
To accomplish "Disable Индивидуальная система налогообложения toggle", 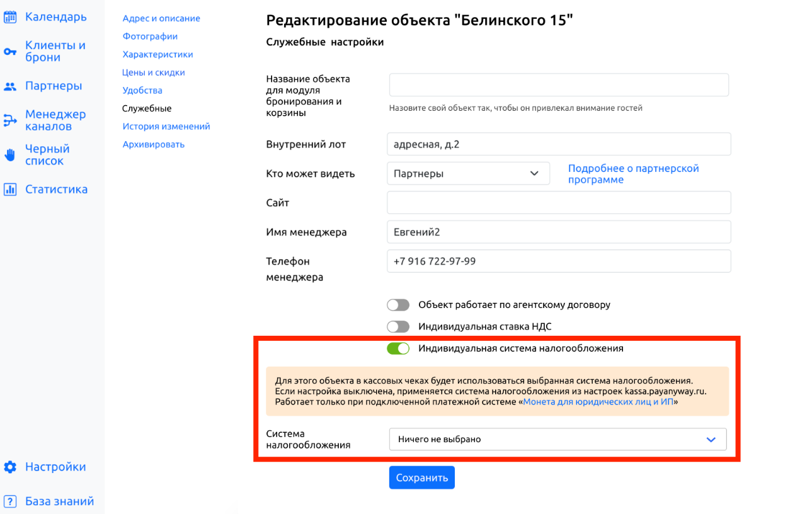I will [398, 348].
